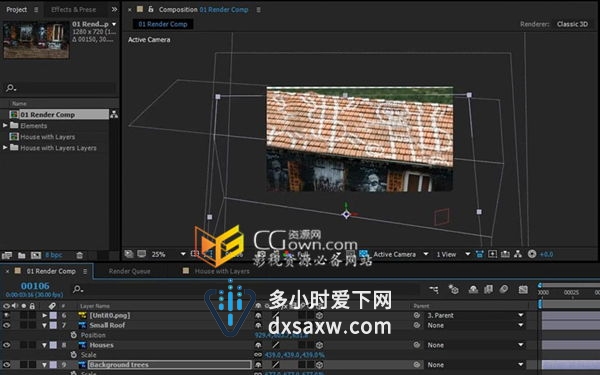Toggle visibility of Background trees layer

(x=7, y=365)
